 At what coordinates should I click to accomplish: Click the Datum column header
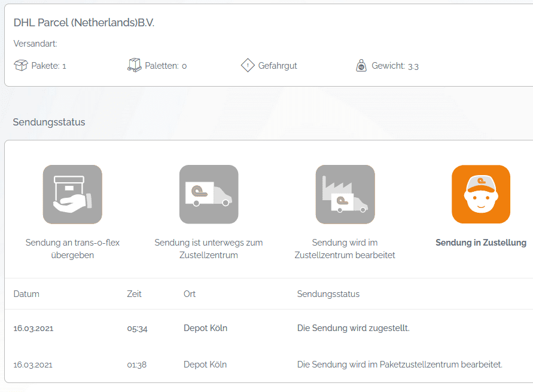[x=26, y=294]
